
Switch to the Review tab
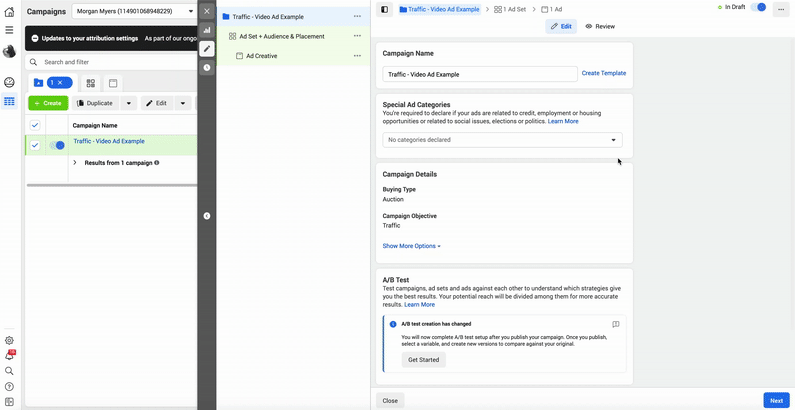point(600,26)
